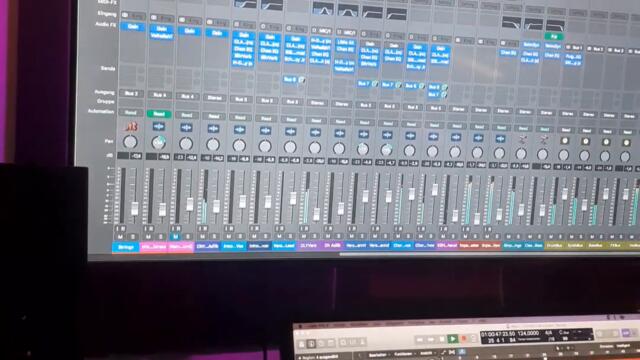Toggle the input format circle at the top of the Strings channel
The height and width of the screenshot is (360, 640).
[125, 15]
